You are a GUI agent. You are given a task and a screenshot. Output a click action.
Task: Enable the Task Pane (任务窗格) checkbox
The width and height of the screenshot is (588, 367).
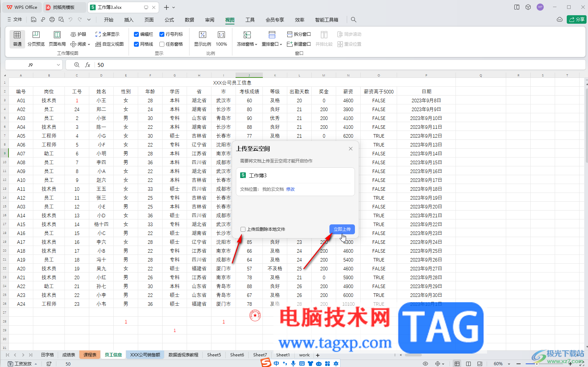162,44
